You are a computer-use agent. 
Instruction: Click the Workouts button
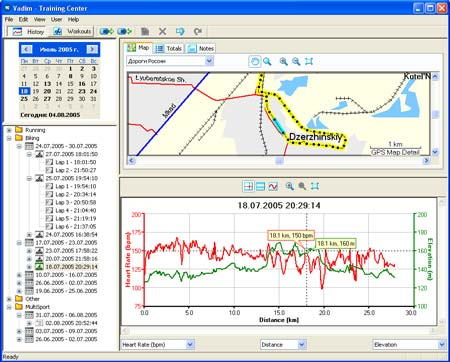pos(72,32)
